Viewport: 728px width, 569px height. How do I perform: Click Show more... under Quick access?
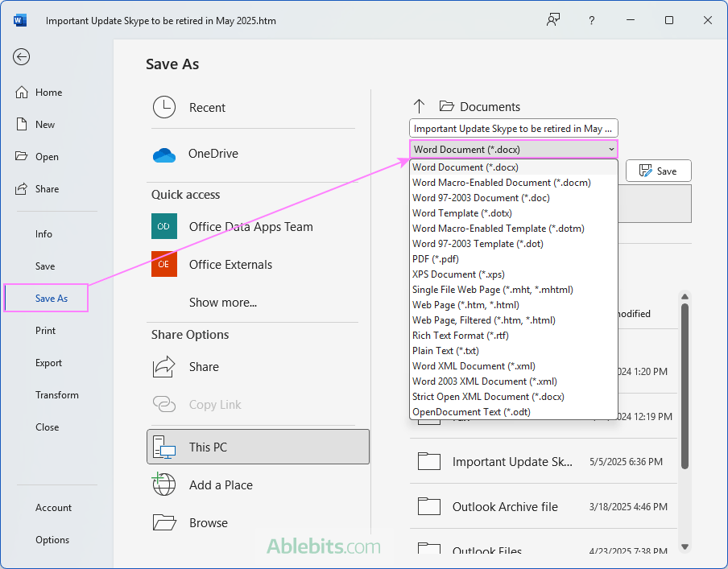point(223,303)
